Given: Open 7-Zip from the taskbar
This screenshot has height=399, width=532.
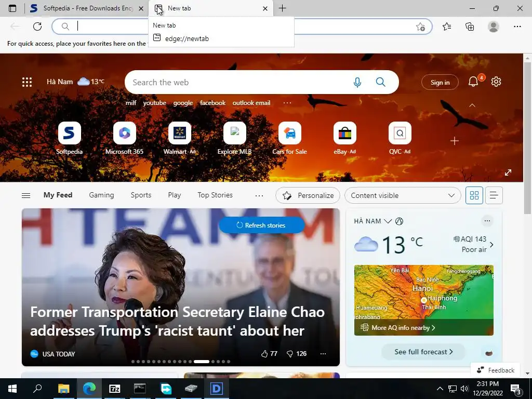Looking at the screenshot, I should pyautogui.click(x=115, y=389).
